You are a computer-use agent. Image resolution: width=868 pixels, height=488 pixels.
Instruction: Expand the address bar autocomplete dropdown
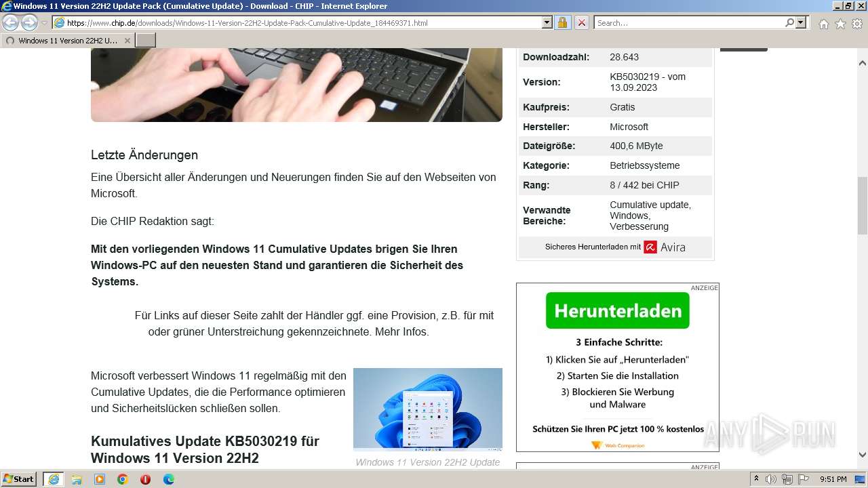click(547, 23)
